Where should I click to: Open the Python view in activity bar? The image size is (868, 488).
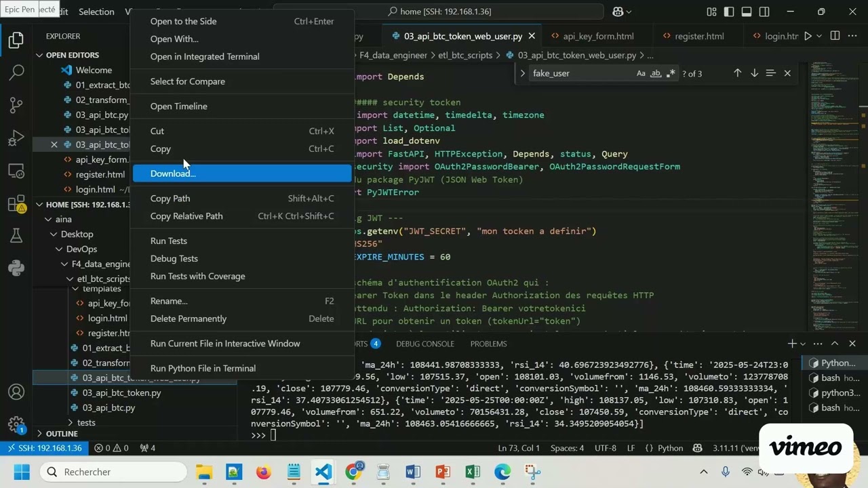[16, 268]
